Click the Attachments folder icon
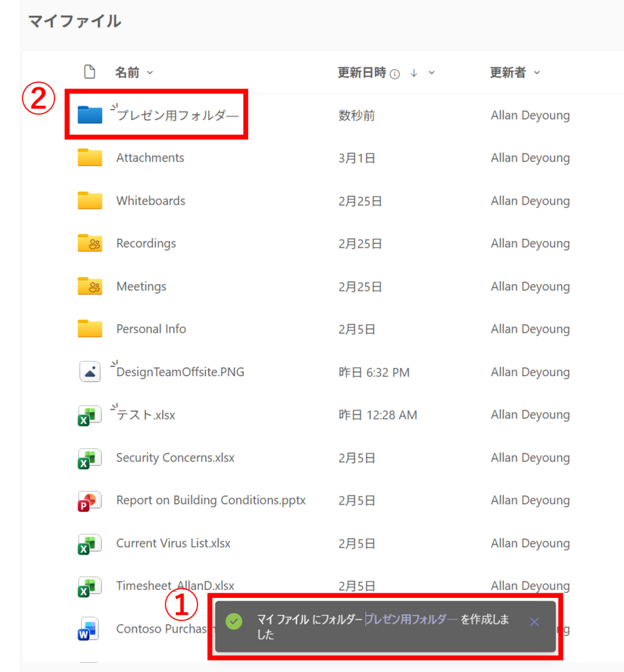This screenshot has width=624, height=672. [90, 158]
